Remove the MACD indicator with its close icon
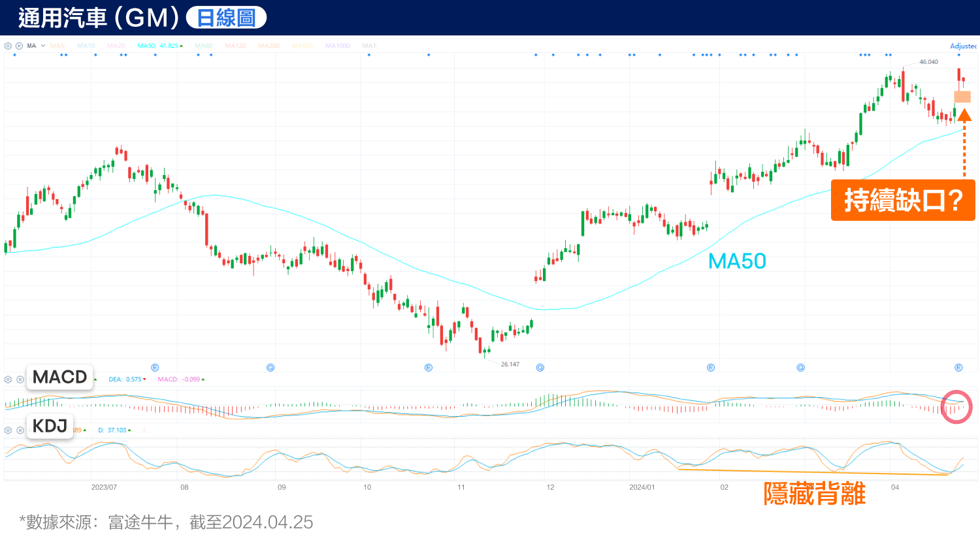This screenshot has width=980, height=548. coord(20,379)
